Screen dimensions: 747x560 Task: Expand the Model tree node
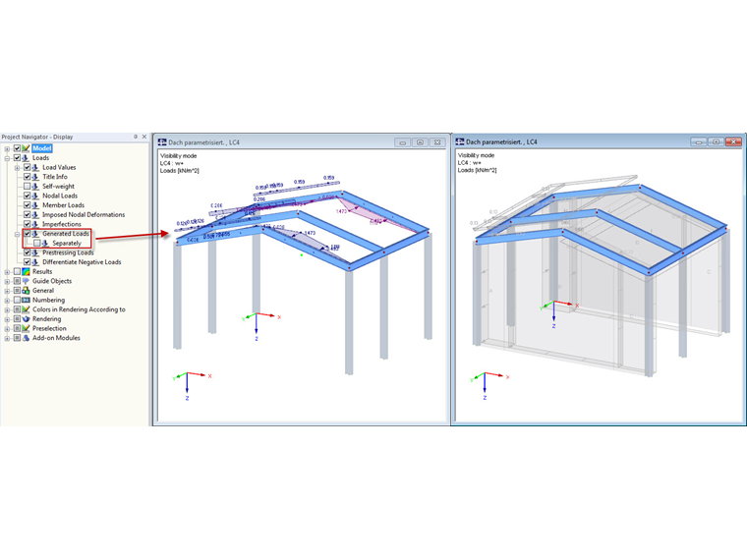pos(7,149)
